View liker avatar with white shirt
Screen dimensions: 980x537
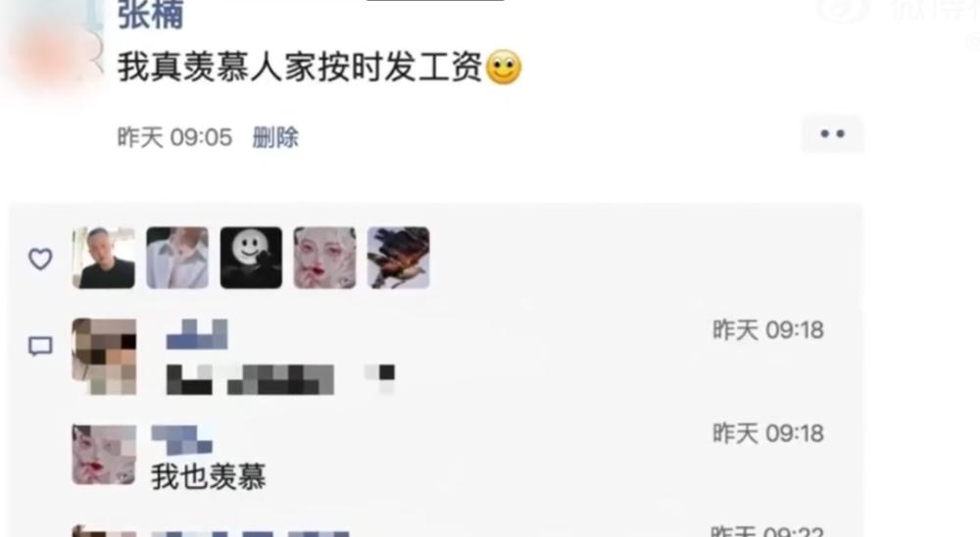[x=177, y=258]
